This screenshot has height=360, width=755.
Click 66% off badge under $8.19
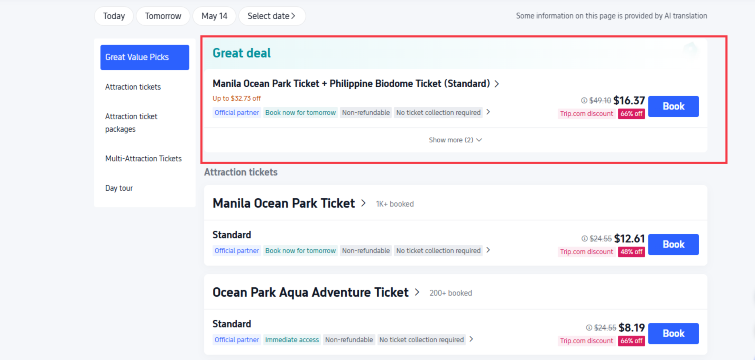(631, 341)
